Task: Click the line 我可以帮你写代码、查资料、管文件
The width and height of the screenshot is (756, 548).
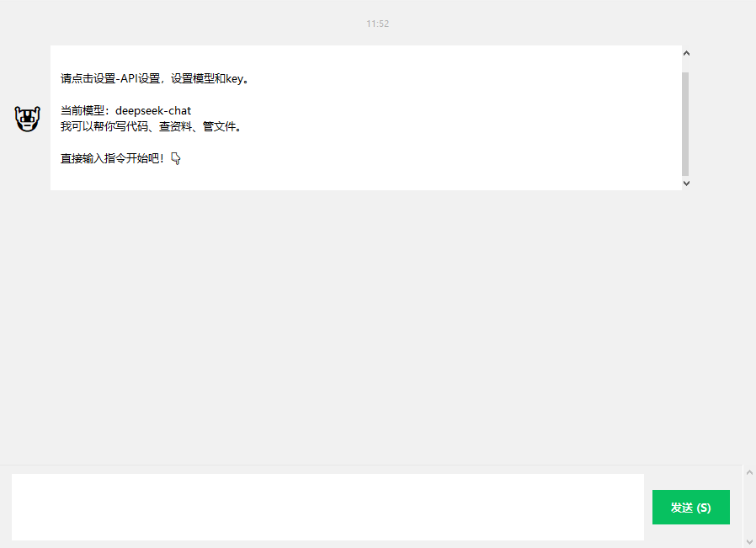Action: [x=152, y=127]
